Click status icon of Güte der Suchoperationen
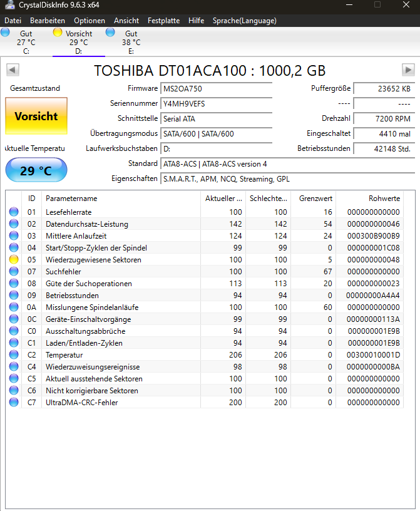The width and height of the screenshot is (420, 511). (x=14, y=283)
